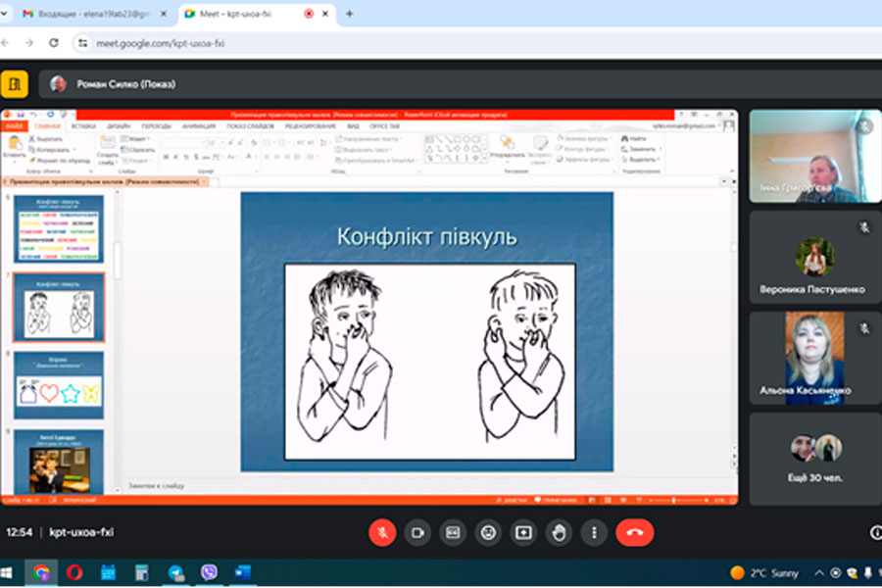
Task: Open Opera from the taskbar
Action: 74,572
